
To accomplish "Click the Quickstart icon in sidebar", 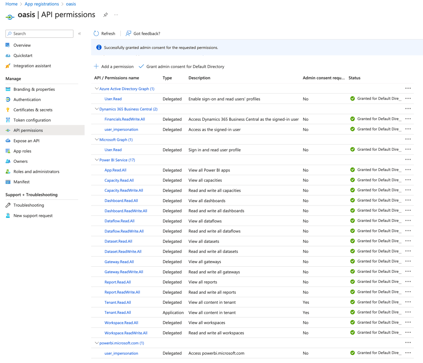I will click(x=8, y=55).
